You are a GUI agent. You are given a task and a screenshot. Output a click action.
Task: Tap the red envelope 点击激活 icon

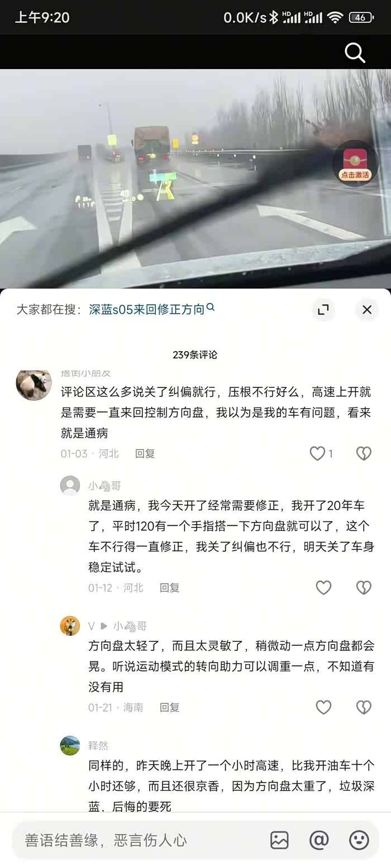pos(355,163)
